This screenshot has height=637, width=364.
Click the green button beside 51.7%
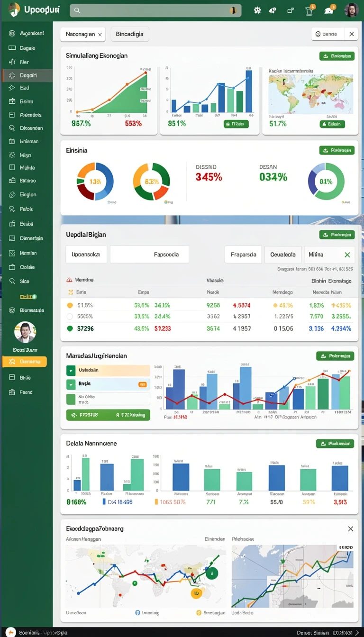pyautogui.click(x=332, y=124)
